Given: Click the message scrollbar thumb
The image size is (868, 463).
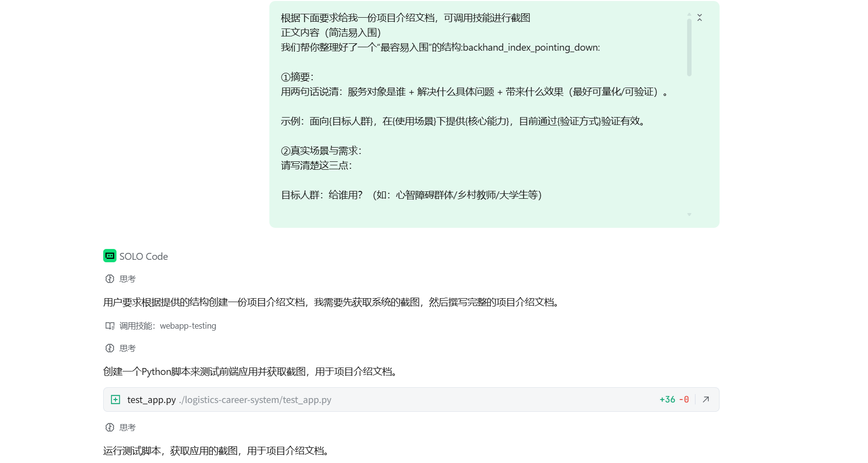Looking at the screenshot, I should tap(689, 47).
